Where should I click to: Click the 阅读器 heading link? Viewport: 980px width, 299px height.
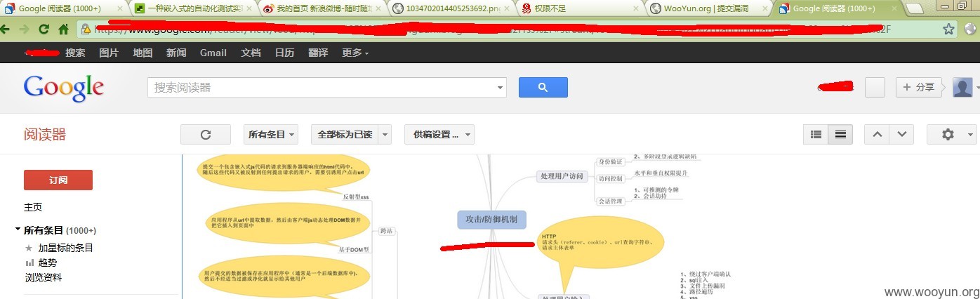(45, 135)
